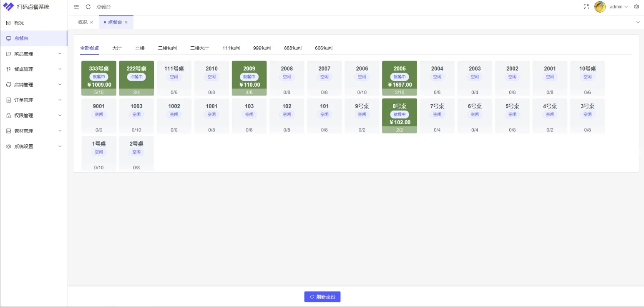The height and width of the screenshot is (307, 644).
Task: Expand the 菜品管理 sidebar menu
Action: click(33, 54)
